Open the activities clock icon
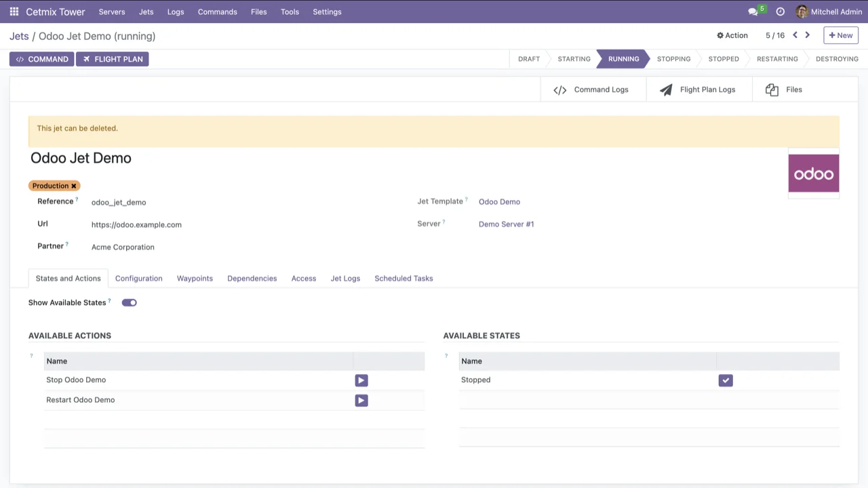 pos(780,12)
